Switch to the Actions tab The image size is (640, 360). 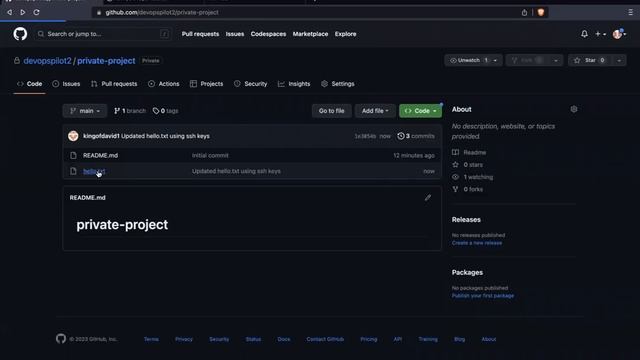point(164,84)
